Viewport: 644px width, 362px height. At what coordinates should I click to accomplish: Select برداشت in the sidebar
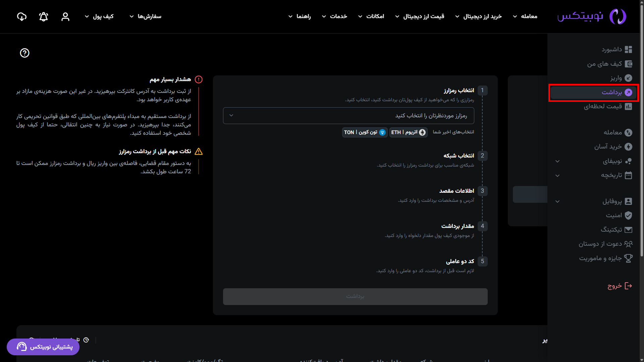[x=593, y=93]
